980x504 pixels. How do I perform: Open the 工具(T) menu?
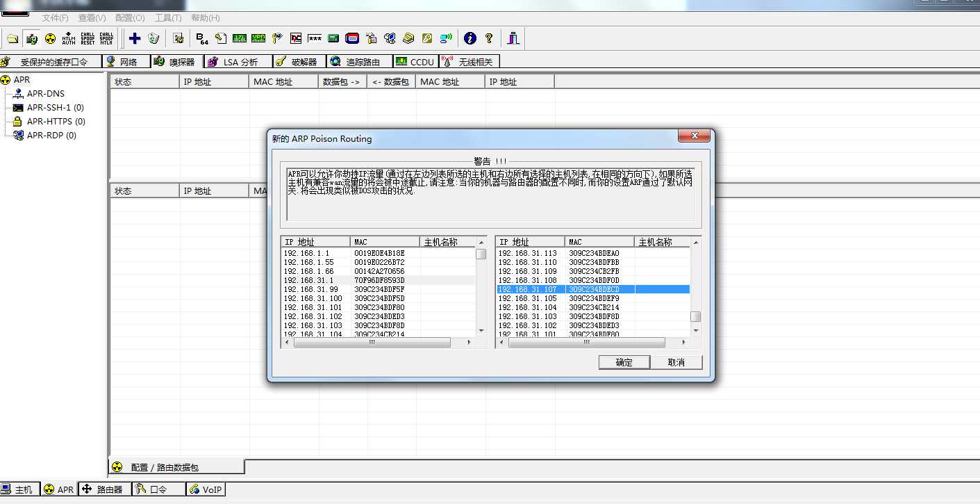pos(167,17)
